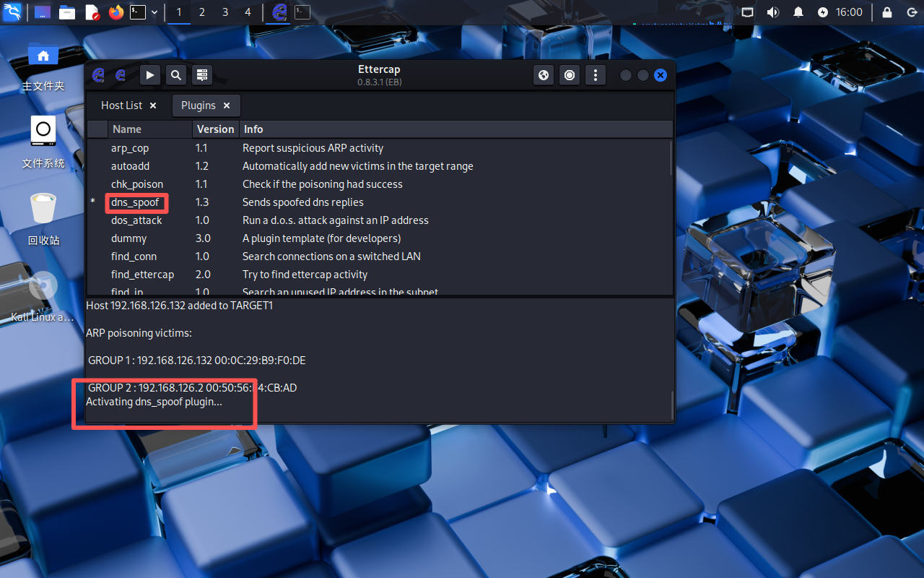Sort plugins by Info column
Screen dimensions: 924x578
(x=456, y=129)
